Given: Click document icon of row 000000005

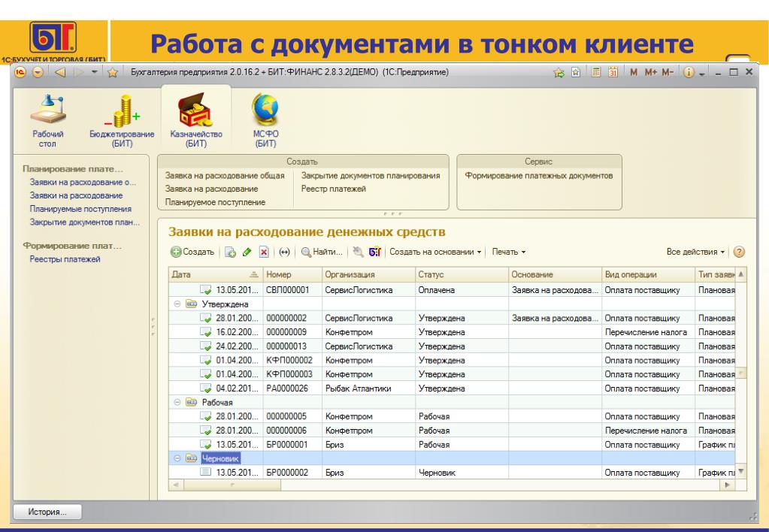Looking at the screenshot, I should (206, 416).
